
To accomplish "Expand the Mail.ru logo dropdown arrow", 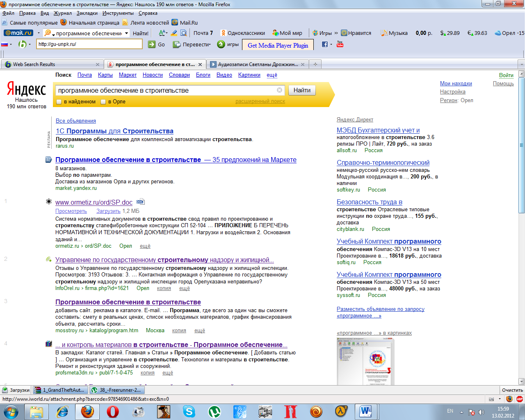I will 39,33.
